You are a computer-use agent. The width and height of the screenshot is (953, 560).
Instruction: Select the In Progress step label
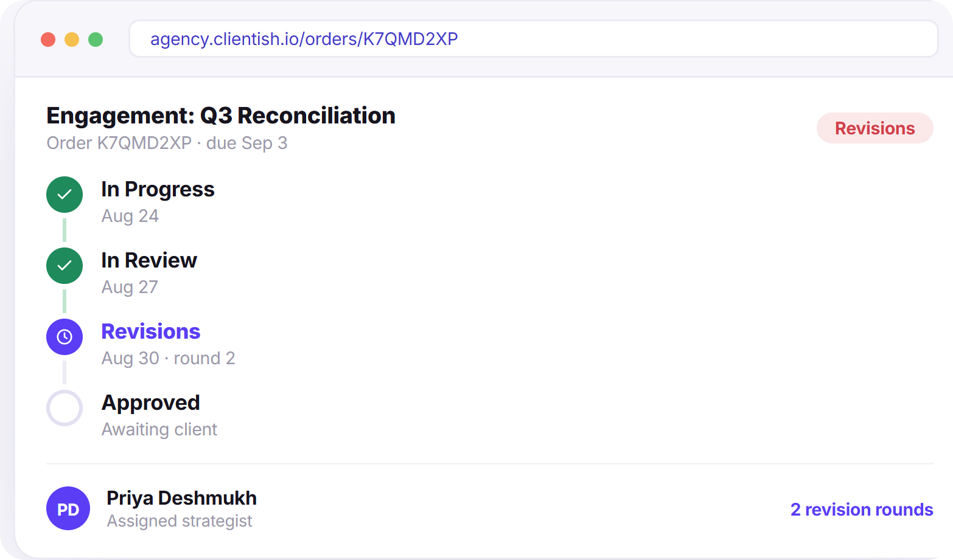(x=158, y=190)
